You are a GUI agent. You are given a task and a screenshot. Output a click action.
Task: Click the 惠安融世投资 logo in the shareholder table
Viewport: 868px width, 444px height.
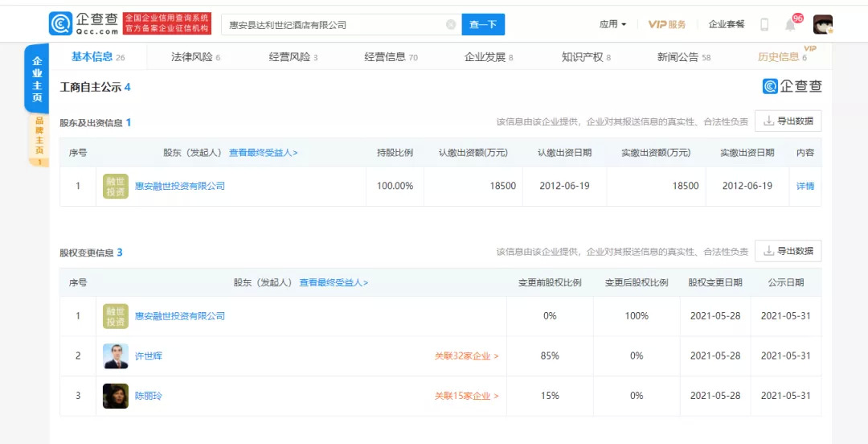pyautogui.click(x=116, y=186)
